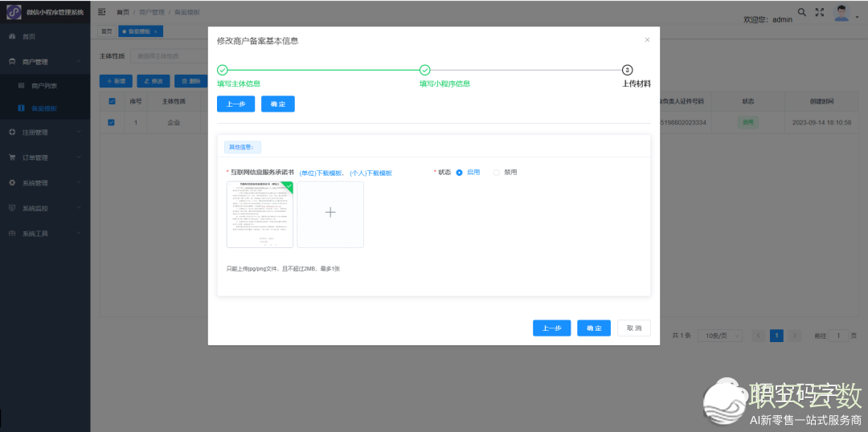Viewport: 868px width, 432px height.
Task: Click the footer 上一步 button
Action: [x=552, y=328]
